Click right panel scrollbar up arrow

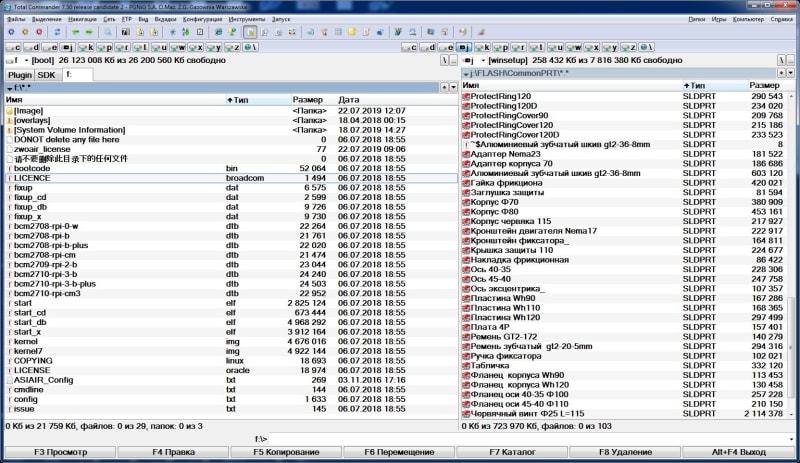click(x=791, y=96)
